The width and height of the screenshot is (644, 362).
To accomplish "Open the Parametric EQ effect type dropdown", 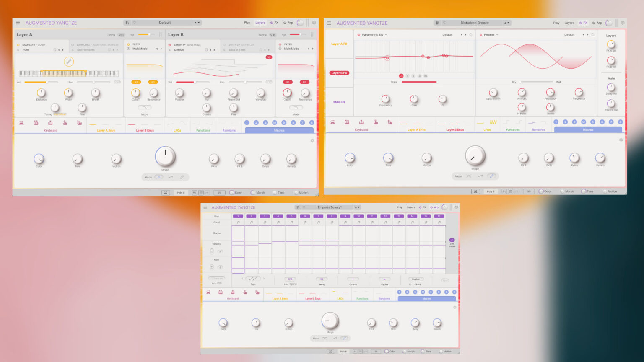I will click(387, 34).
